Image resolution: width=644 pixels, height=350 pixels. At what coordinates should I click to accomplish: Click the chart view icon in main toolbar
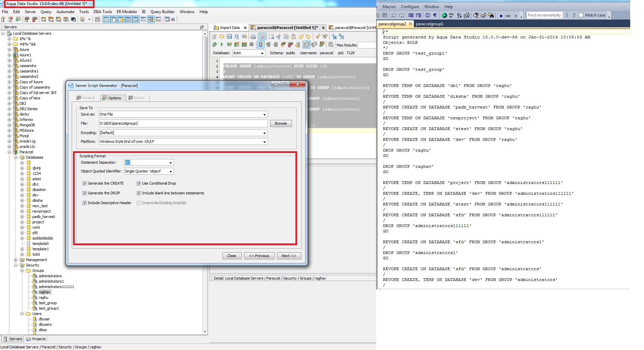pos(158,20)
